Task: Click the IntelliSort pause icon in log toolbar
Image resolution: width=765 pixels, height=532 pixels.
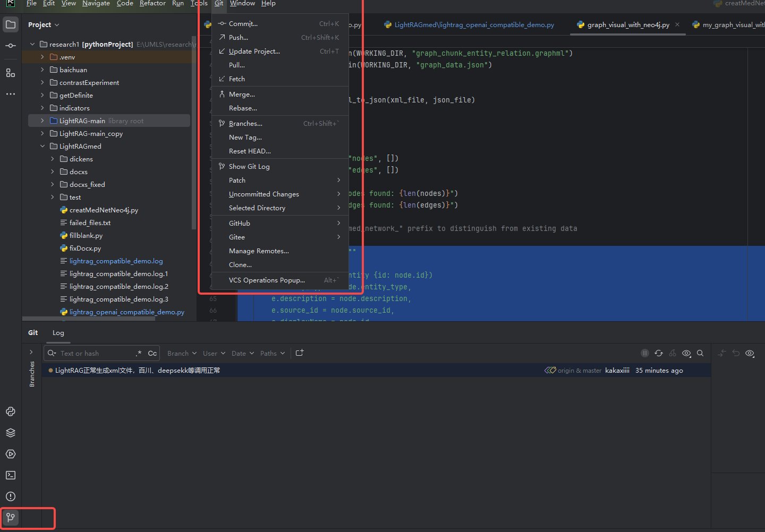Action: [x=645, y=353]
